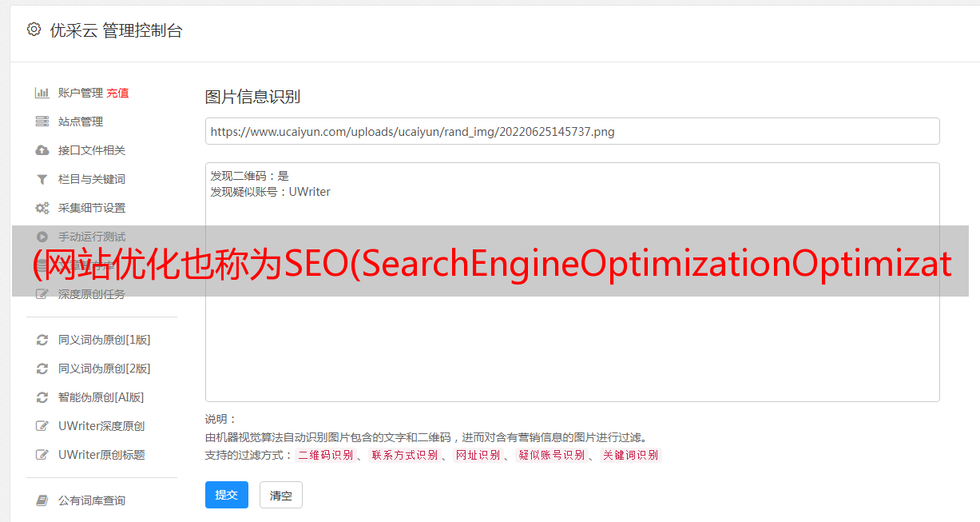Open 同义词伪原创[2版] menu item
980x522 pixels.
104,369
